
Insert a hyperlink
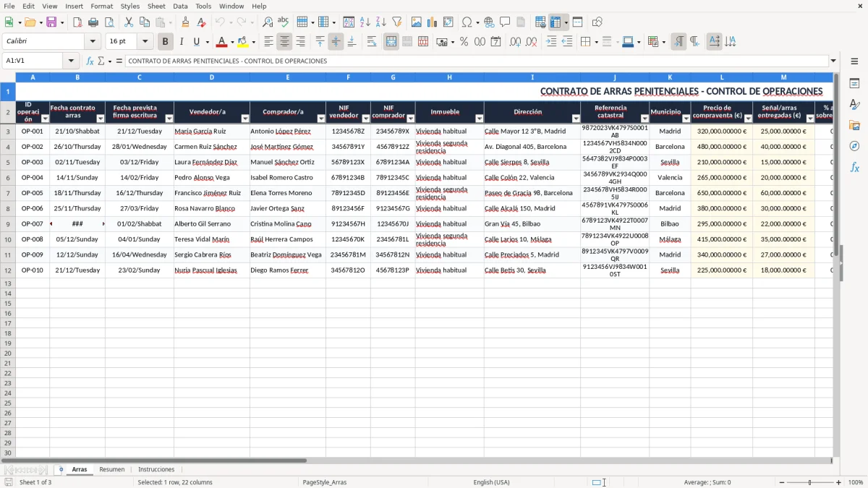point(489,22)
